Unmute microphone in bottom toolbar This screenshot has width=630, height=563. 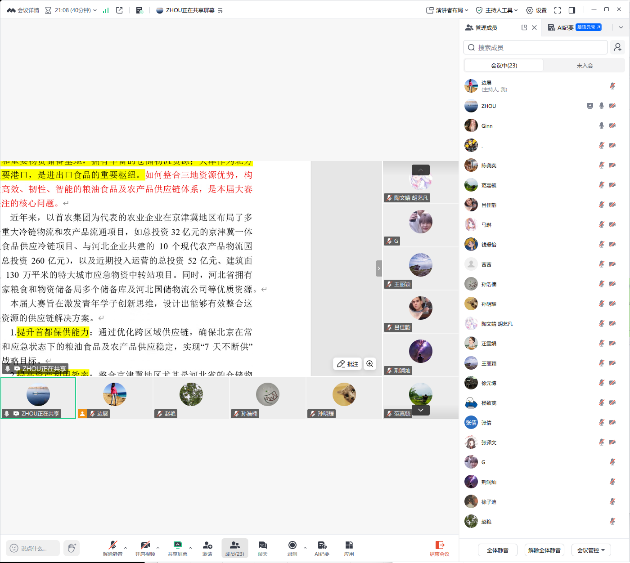point(113,546)
